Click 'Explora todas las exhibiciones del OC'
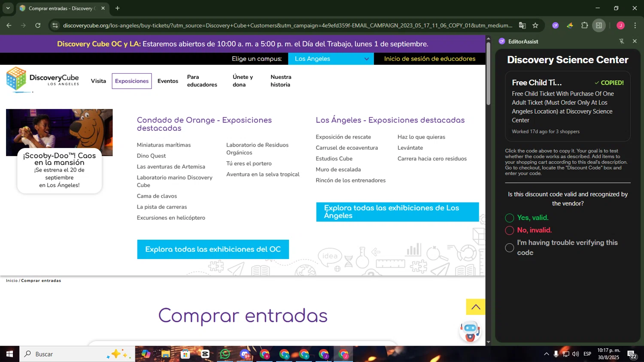 [213, 249]
